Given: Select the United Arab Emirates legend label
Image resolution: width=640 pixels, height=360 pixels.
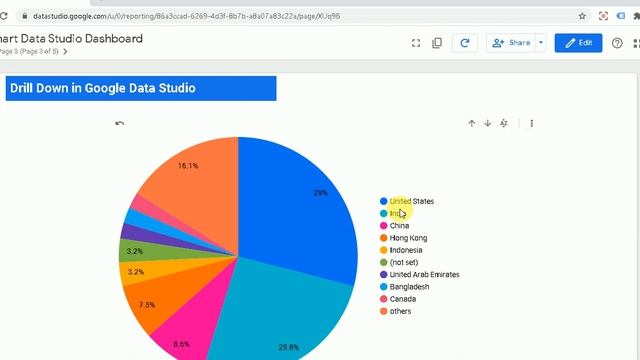Looking at the screenshot, I should [424, 275].
